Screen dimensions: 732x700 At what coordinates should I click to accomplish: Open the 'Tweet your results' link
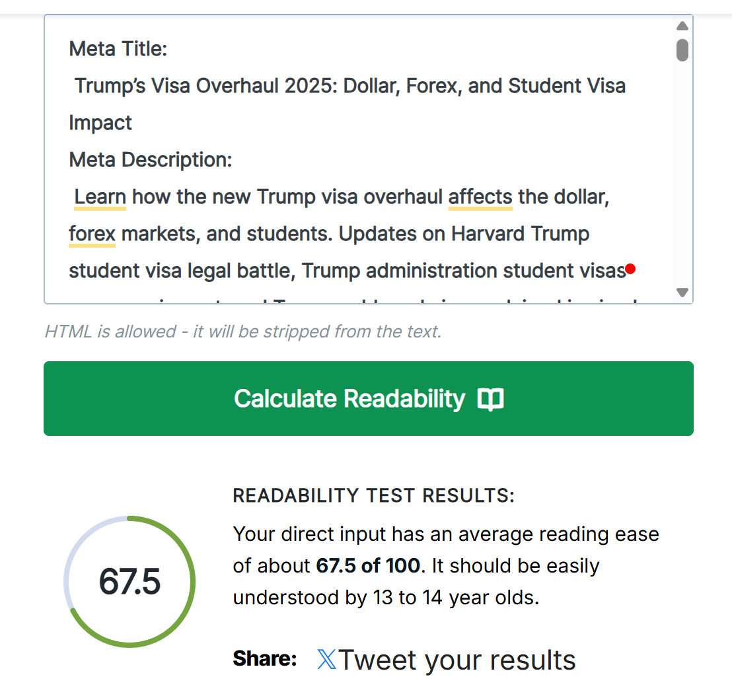click(457, 659)
